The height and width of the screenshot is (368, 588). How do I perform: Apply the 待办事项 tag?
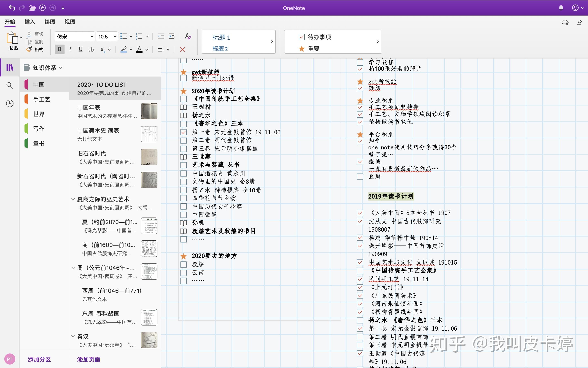tap(315, 37)
